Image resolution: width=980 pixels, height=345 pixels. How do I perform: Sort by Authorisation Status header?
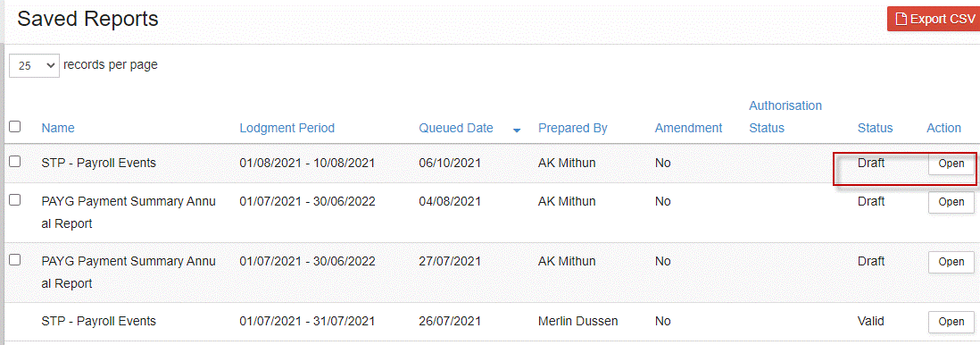[785, 116]
